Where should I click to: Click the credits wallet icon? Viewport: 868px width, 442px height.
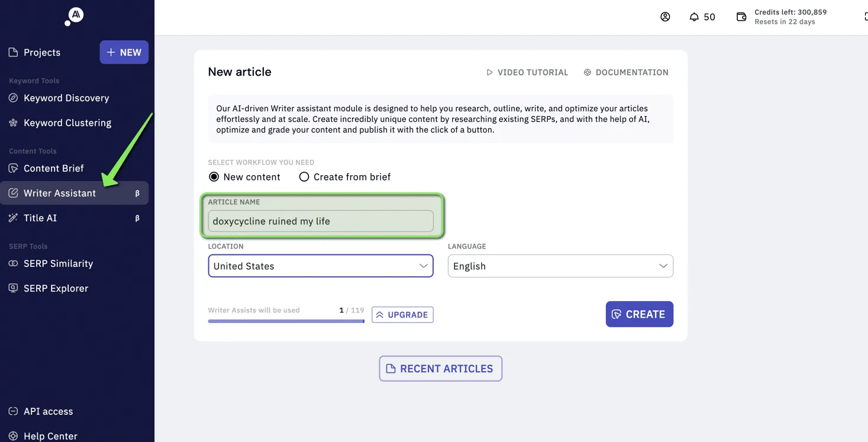741,17
